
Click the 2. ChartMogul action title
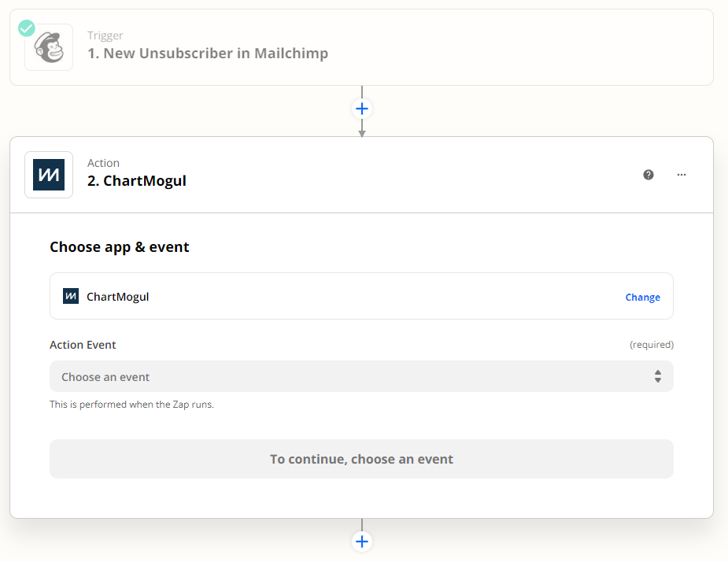(136, 181)
